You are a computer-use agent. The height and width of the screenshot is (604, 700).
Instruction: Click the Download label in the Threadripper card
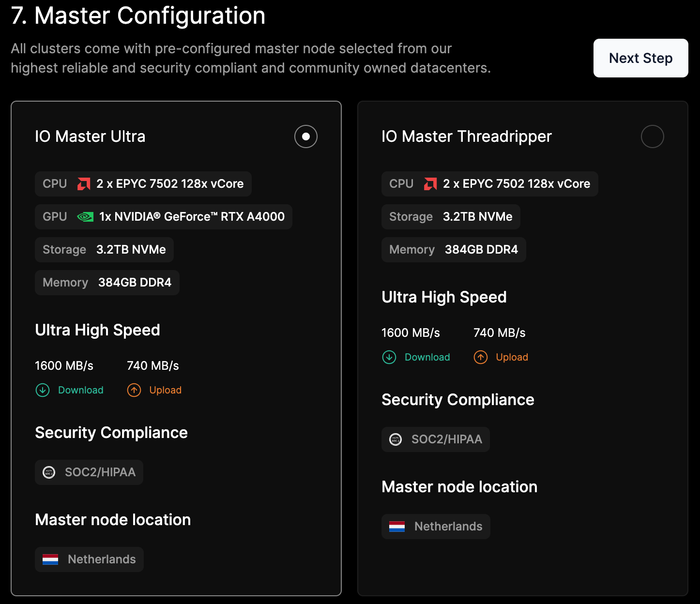427,357
